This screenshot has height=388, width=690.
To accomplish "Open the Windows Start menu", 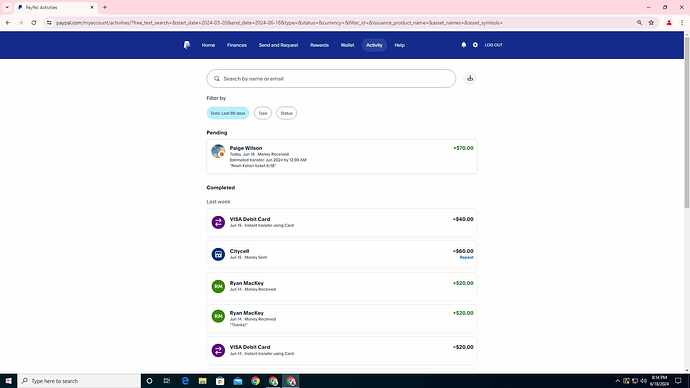I will point(8,381).
